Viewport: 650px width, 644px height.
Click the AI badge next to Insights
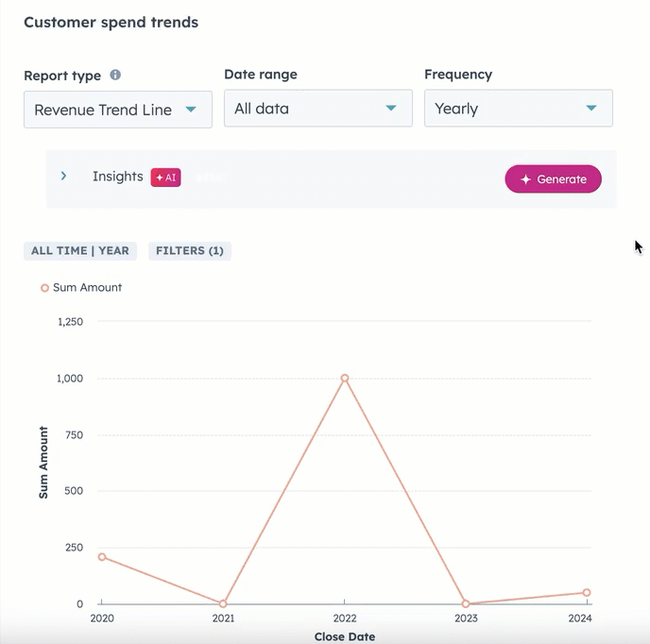pyautogui.click(x=165, y=178)
